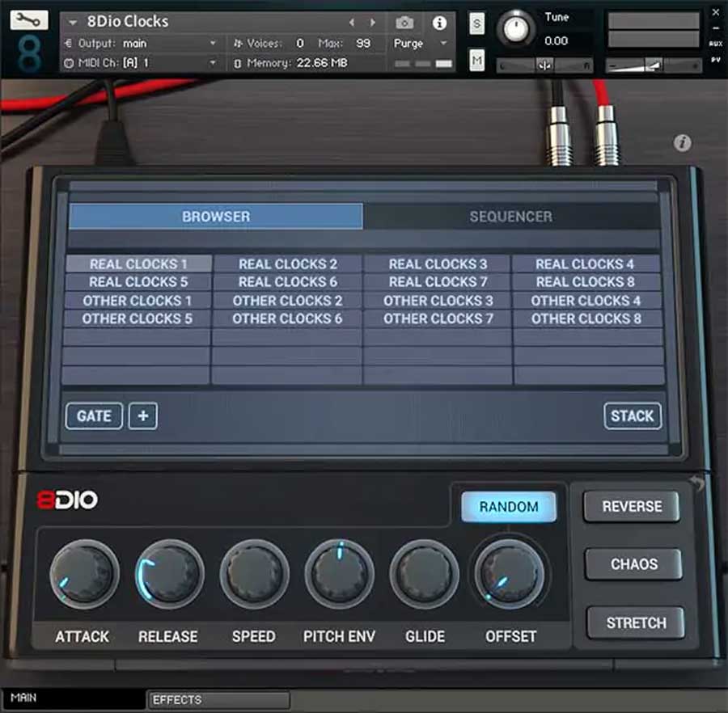Close the instrument with the X button

click(716, 12)
